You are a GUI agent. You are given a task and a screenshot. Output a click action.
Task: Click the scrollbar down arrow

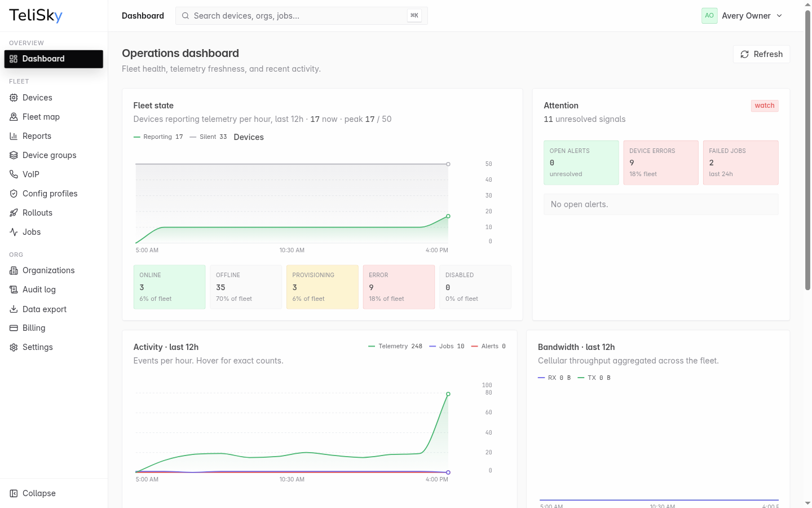coord(807,503)
